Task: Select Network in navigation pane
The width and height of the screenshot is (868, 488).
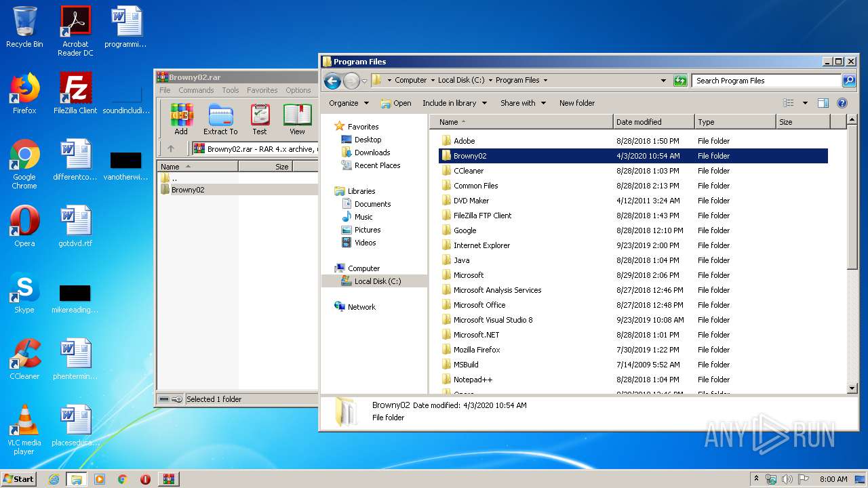Action: (361, 307)
